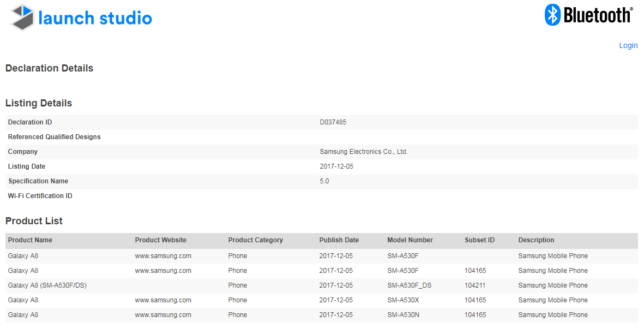Select Samsung Electronics Co., Ltd. company value

click(364, 152)
